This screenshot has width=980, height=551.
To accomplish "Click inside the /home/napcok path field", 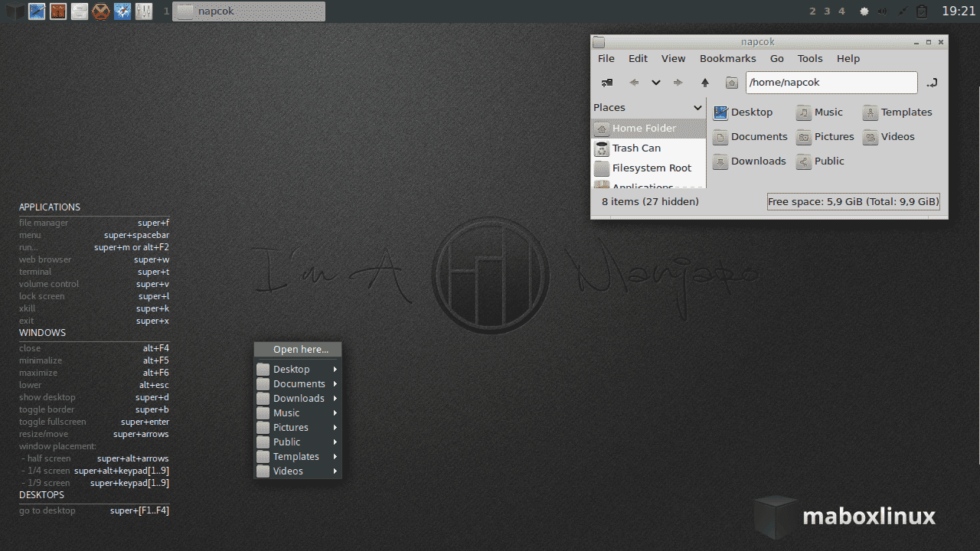I will [831, 82].
